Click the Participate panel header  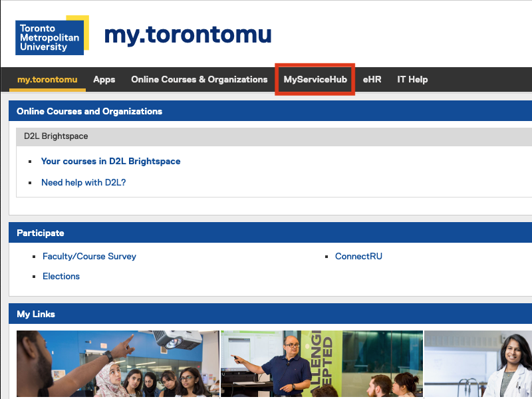(x=271, y=233)
